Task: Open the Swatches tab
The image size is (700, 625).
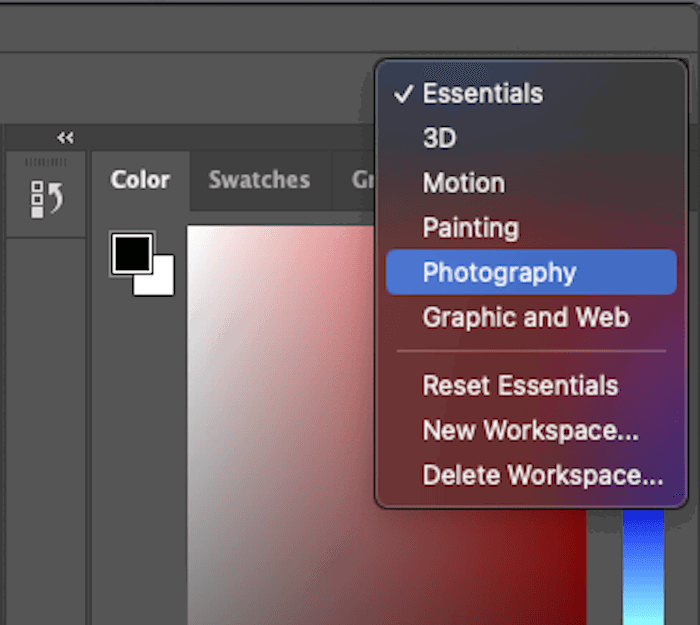Action: click(260, 180)
